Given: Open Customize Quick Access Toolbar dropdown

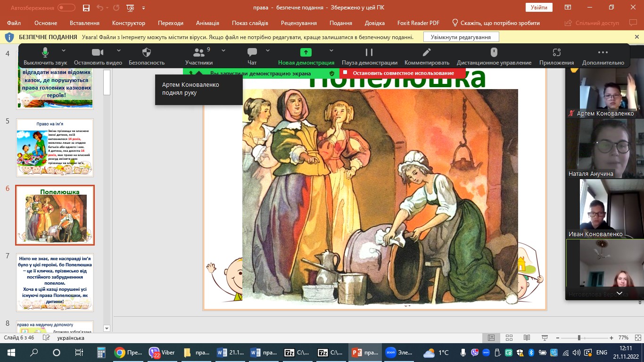Looking at the screenshot, I should (x=143, y=8).
